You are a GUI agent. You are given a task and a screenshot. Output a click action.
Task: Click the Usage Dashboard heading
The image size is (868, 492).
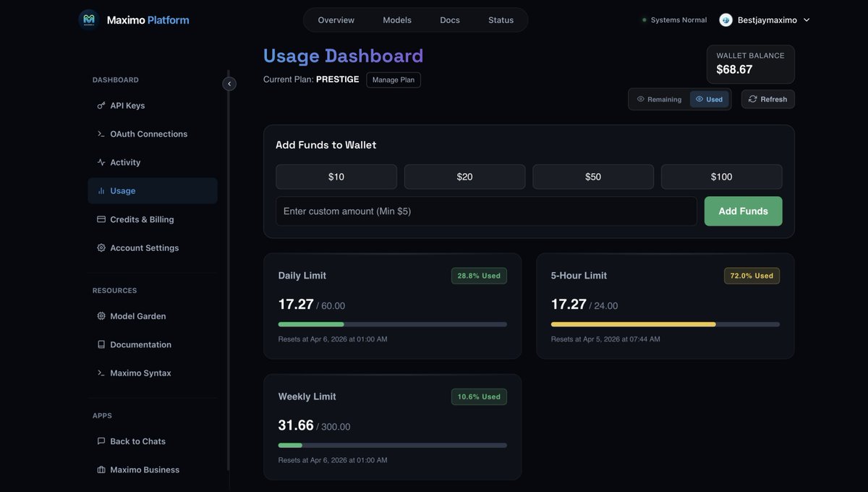coord(344,56)
